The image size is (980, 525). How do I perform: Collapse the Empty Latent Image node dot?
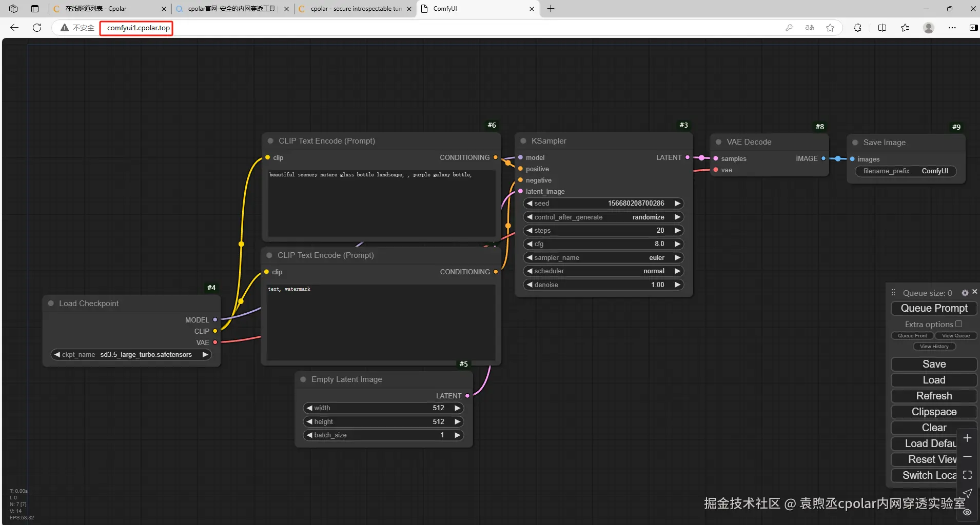[x=303, y=379]
